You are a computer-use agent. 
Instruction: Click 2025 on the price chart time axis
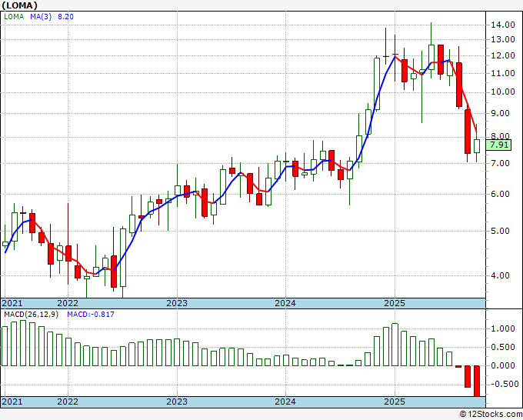[x=395, y=303]
